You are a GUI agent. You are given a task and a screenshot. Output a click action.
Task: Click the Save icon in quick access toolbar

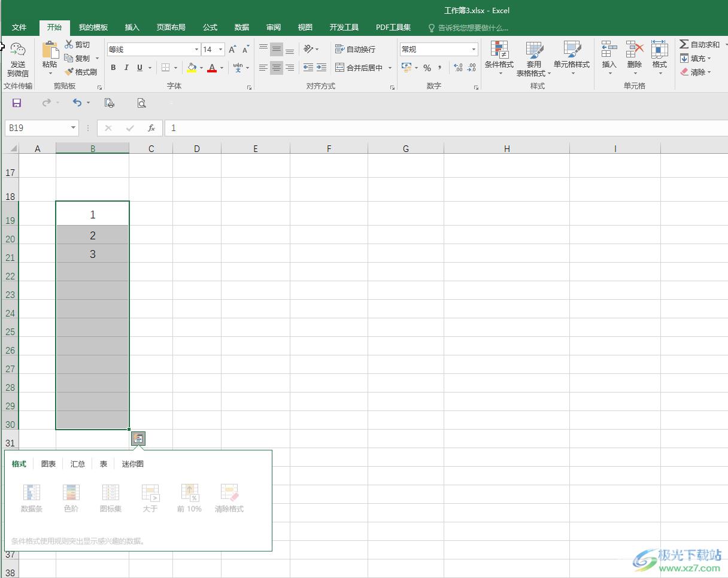pos(17,103)
